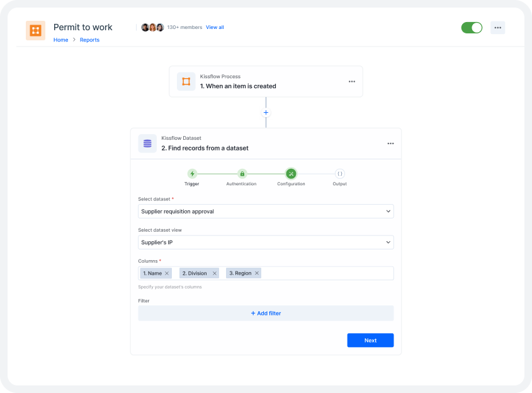532x393 pixels.
Task: Remove the '1. Name' column tag
Action: click(x=167, y=273)
